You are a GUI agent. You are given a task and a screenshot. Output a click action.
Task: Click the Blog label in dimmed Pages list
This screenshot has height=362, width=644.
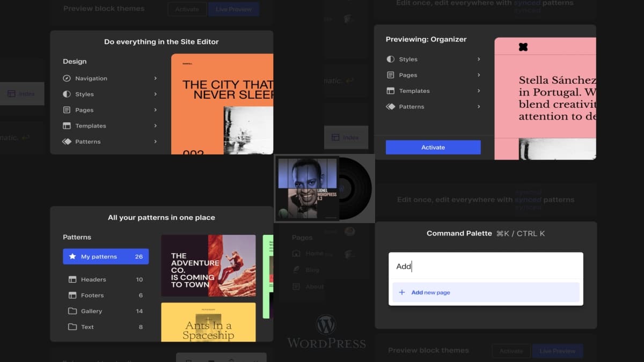pos(312,270)
